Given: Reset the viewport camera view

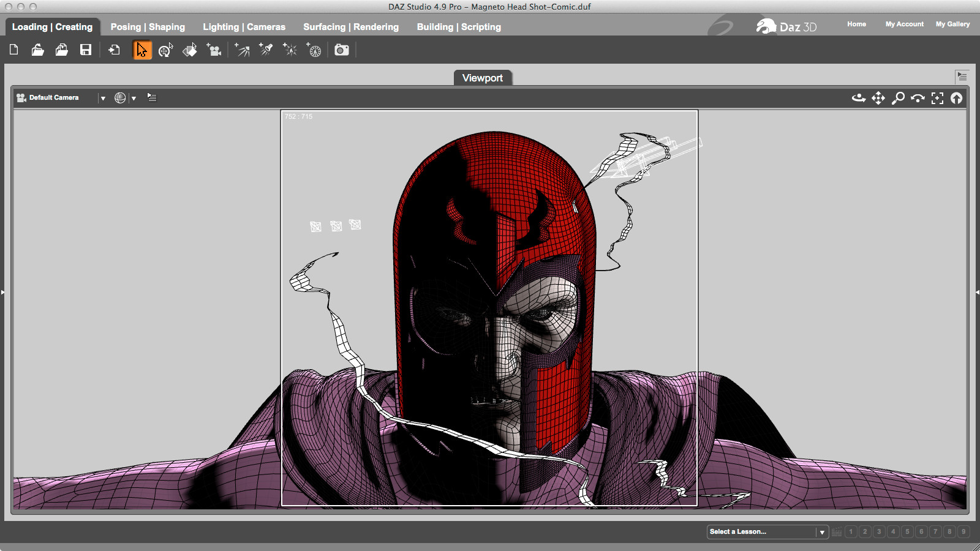Looking at the screenshot, I should click(956, 98).
